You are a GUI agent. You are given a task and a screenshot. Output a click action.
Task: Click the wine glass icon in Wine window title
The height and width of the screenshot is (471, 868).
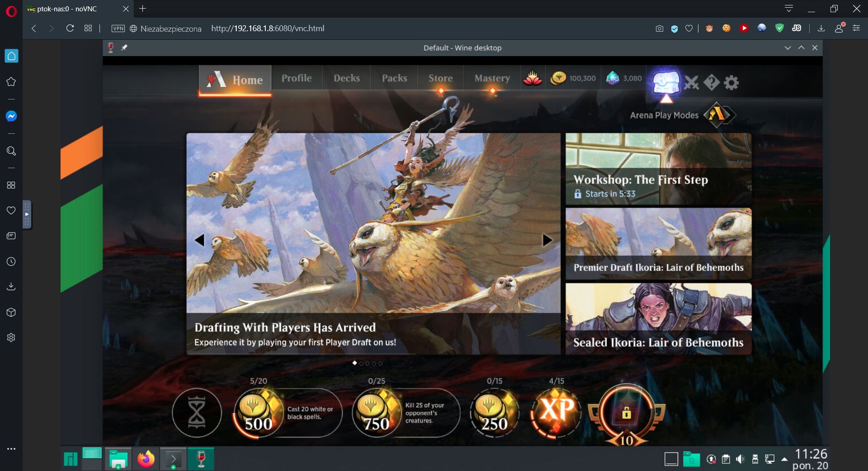(x=111, y=47)
